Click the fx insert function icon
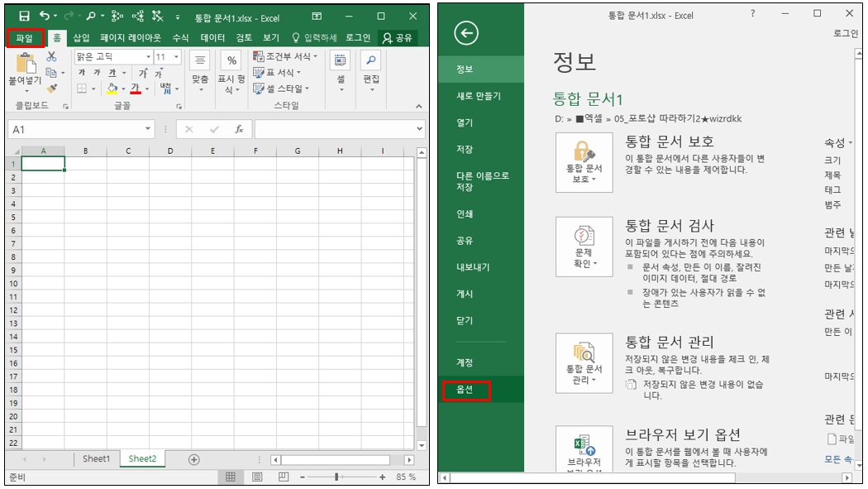 coord(239,129)
